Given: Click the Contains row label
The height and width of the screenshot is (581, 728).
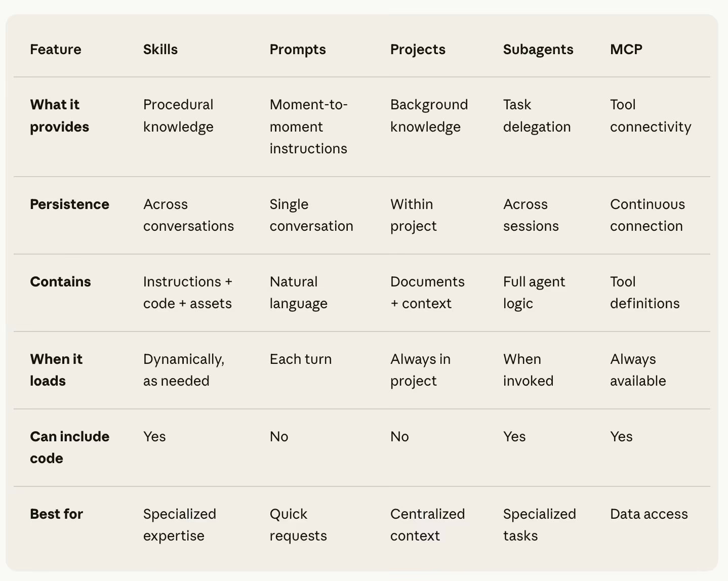Looking at the screenshot, I should 60,282.
